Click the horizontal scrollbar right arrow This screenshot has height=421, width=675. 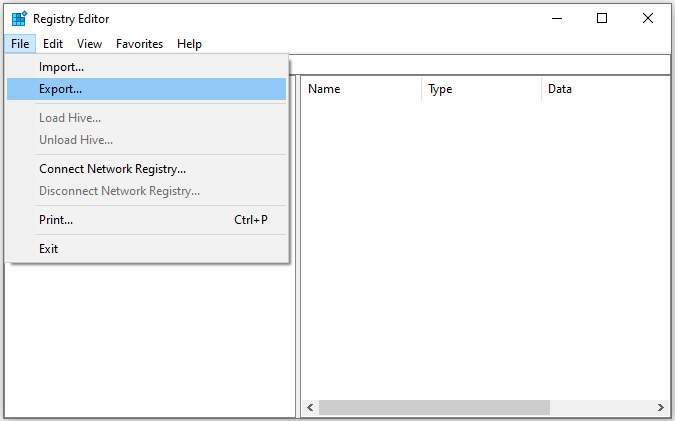click(661, 407)
